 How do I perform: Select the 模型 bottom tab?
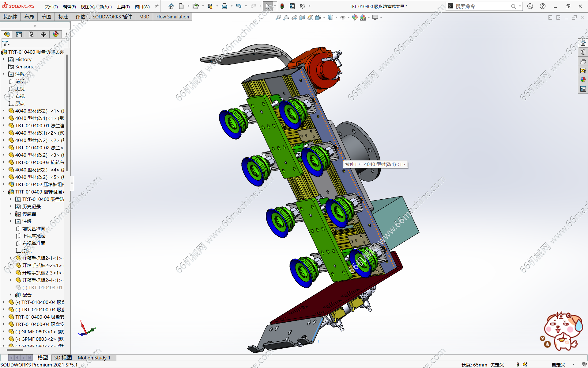click(43, 358)
